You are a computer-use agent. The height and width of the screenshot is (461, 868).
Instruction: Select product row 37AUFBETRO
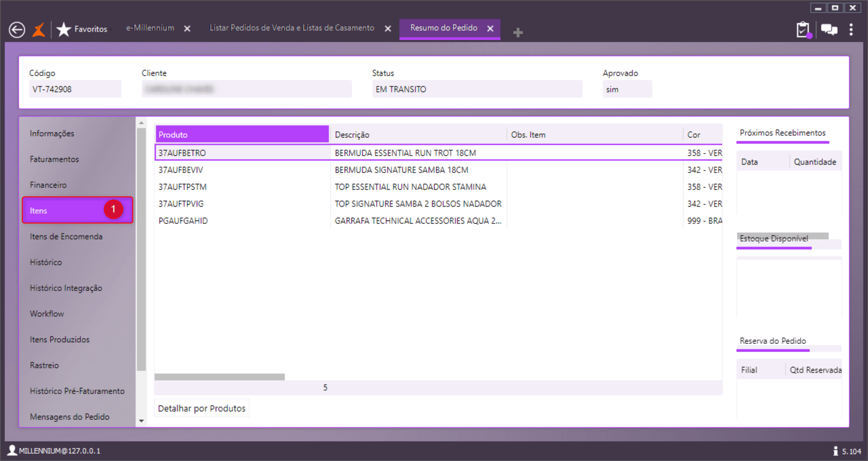pos(439,153)
